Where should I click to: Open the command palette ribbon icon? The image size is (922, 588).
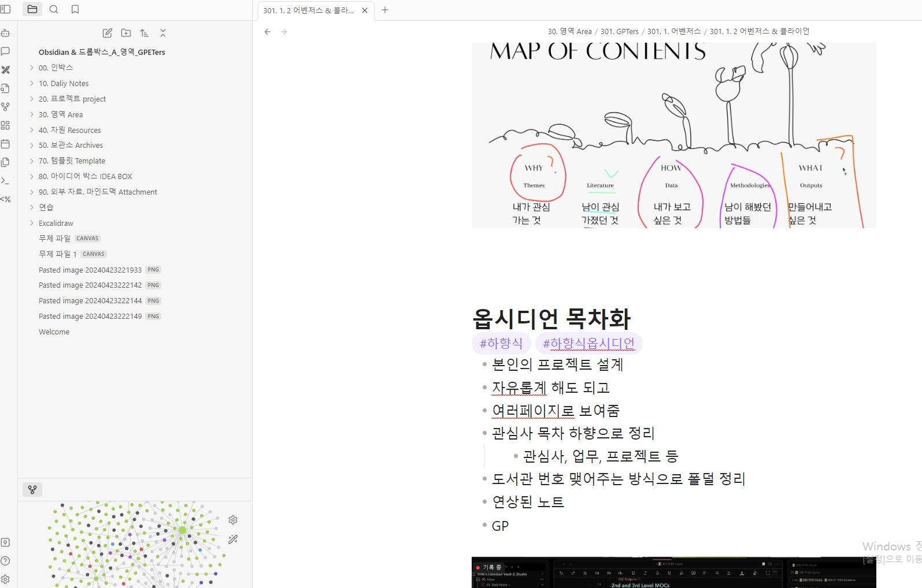pyautogui.click(x=6, y=181)
